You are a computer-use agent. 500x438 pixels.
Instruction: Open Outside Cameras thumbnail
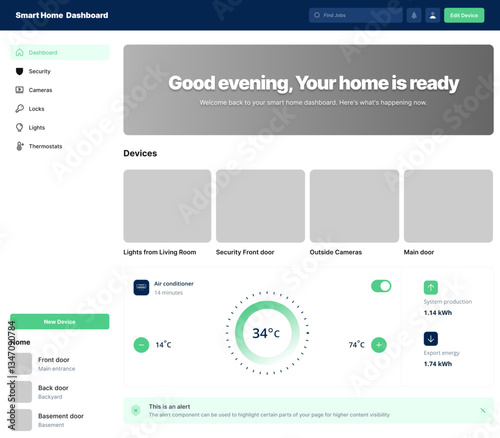(354, 206)
